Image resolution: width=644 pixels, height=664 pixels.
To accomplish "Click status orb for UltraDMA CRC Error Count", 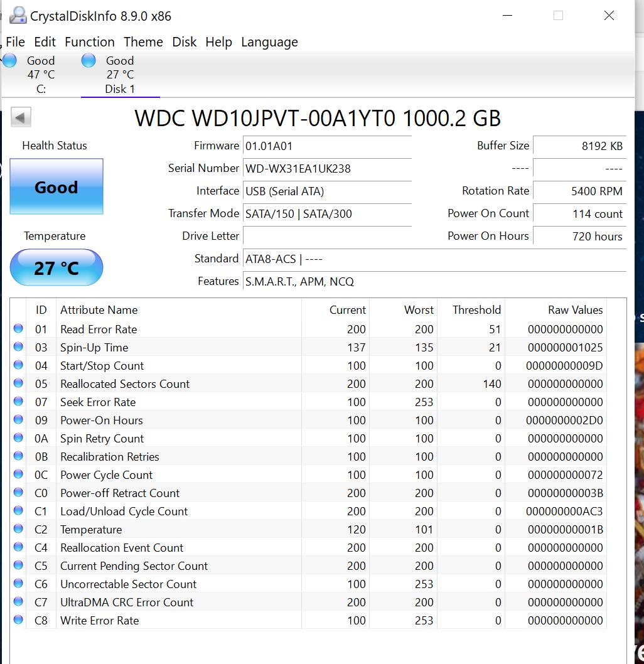I will tap(18, 602).
